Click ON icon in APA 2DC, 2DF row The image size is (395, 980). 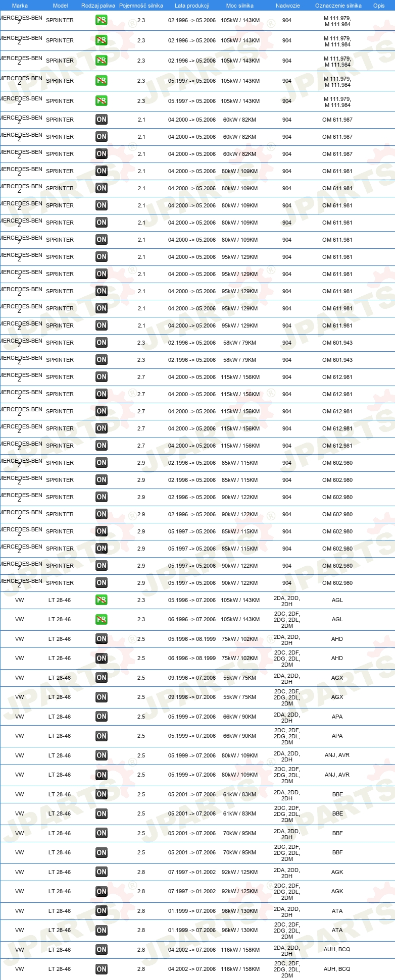(102, 736)
